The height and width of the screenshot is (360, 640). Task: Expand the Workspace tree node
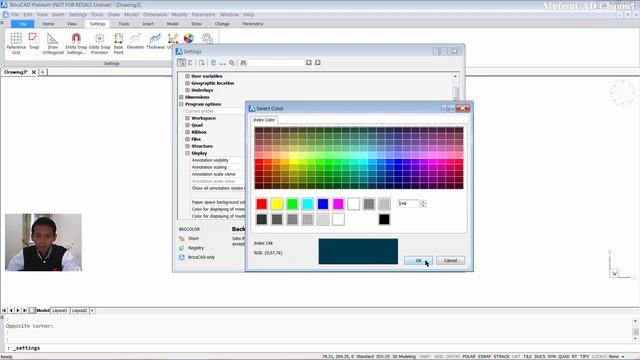[187, 118]
